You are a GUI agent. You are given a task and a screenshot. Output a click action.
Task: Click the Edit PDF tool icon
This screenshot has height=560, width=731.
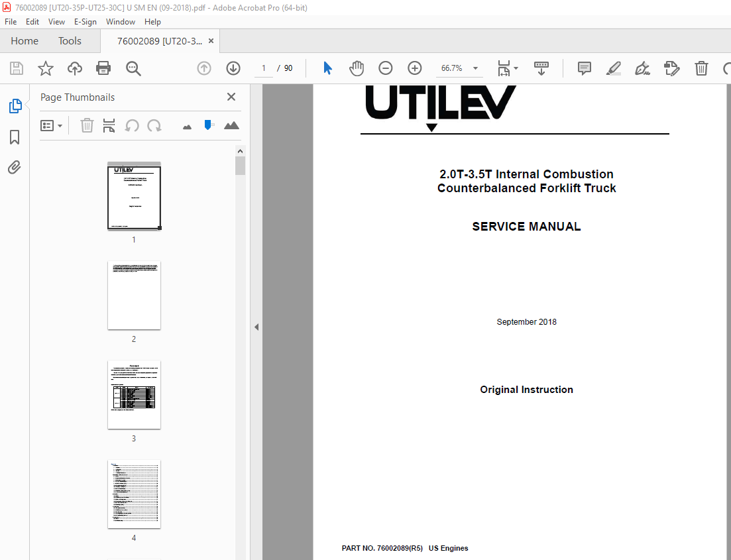coord(672,68)
